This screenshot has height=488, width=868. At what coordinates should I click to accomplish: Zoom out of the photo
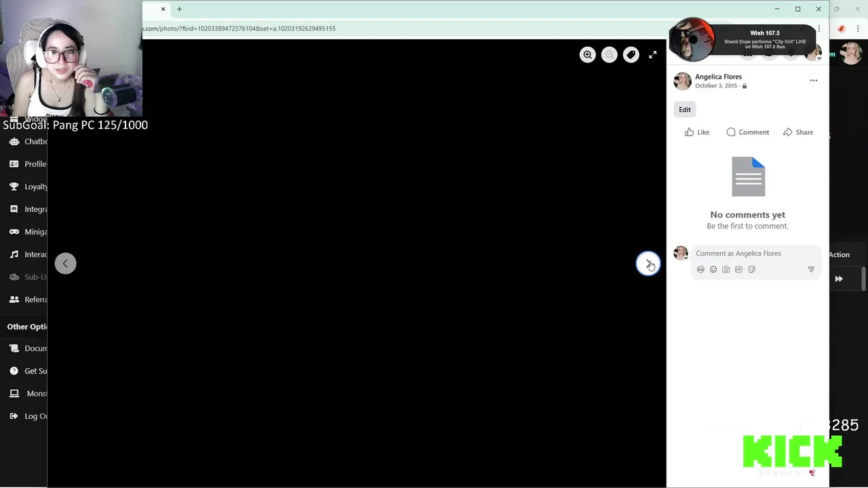pos(609,55)
